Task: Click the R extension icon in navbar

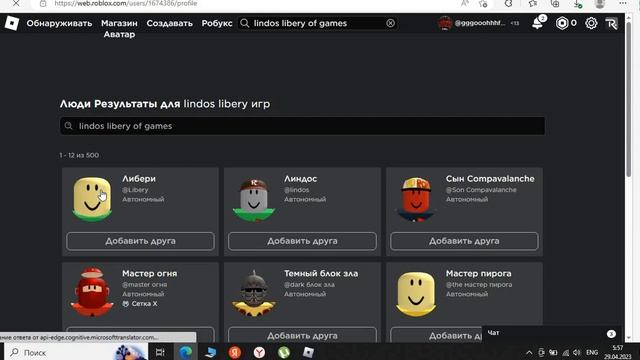Action: point(611,23)
